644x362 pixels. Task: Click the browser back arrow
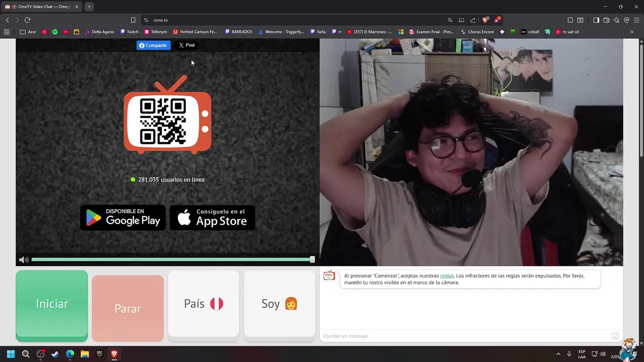[8, 20]
